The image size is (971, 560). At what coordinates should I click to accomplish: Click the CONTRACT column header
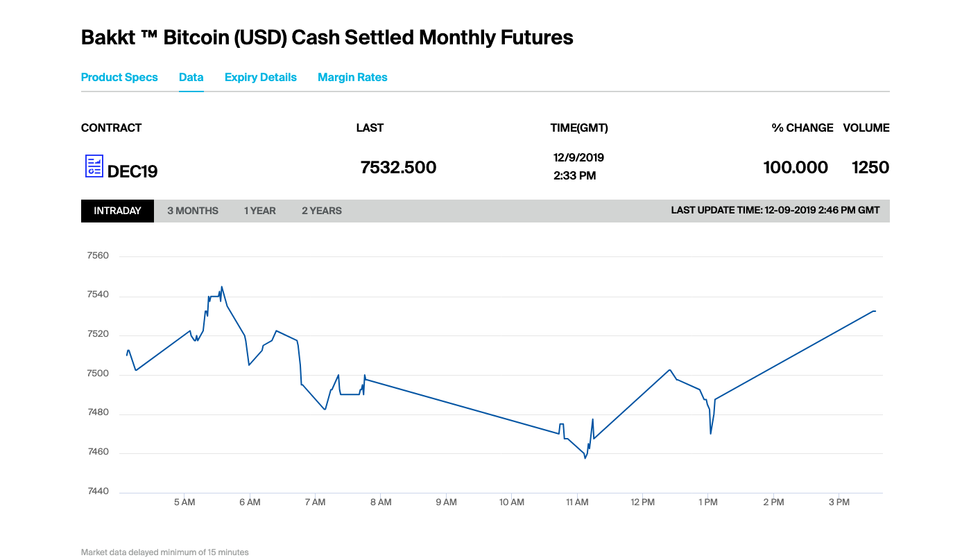(x=111, y=128)
